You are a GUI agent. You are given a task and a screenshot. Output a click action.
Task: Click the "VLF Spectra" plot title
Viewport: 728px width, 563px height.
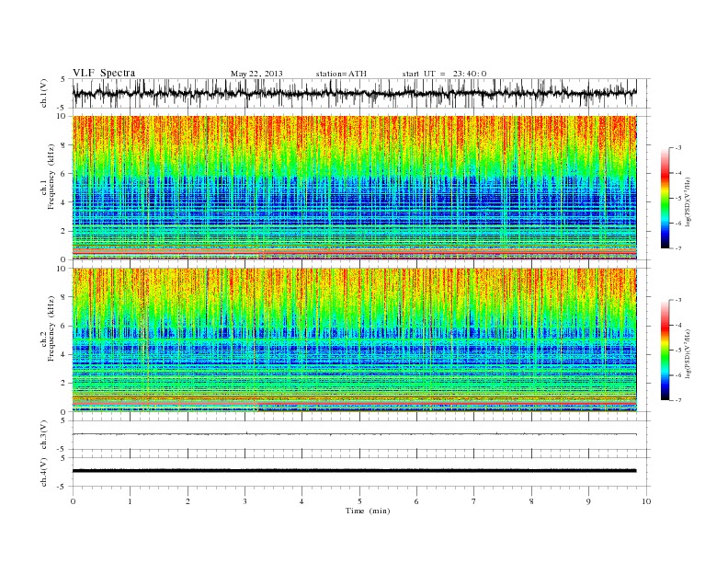click(x=104, y=73)
